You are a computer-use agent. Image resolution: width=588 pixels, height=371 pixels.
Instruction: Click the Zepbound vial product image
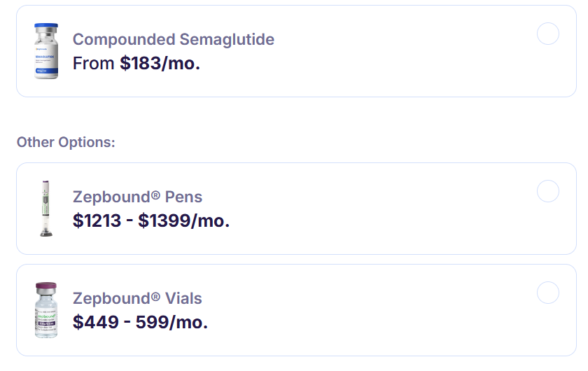point(45,310)
